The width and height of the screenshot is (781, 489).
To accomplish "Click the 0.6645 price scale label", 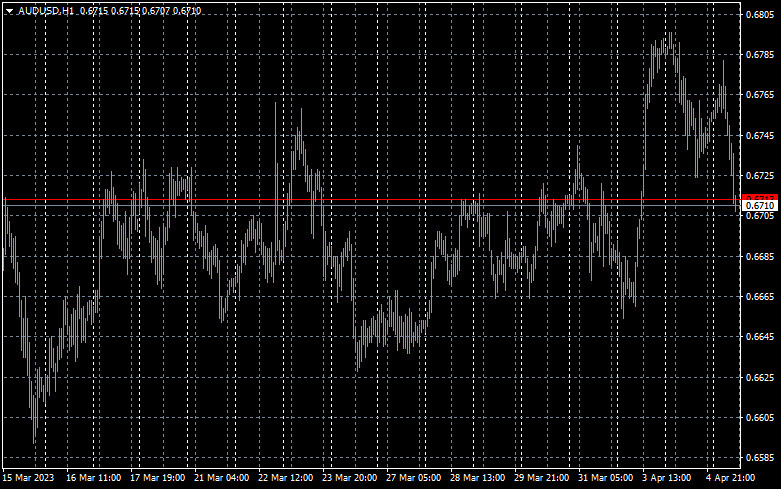I will click(760, 337).
